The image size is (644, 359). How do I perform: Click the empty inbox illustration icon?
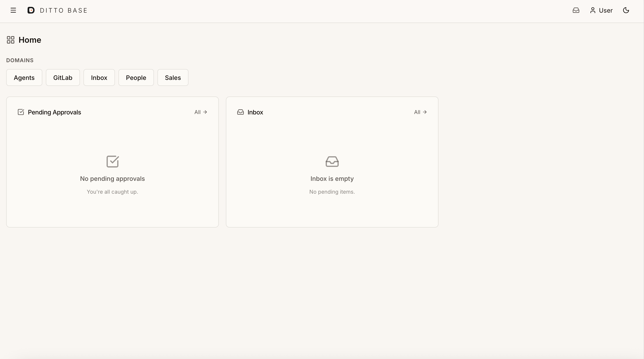(332, 161)
